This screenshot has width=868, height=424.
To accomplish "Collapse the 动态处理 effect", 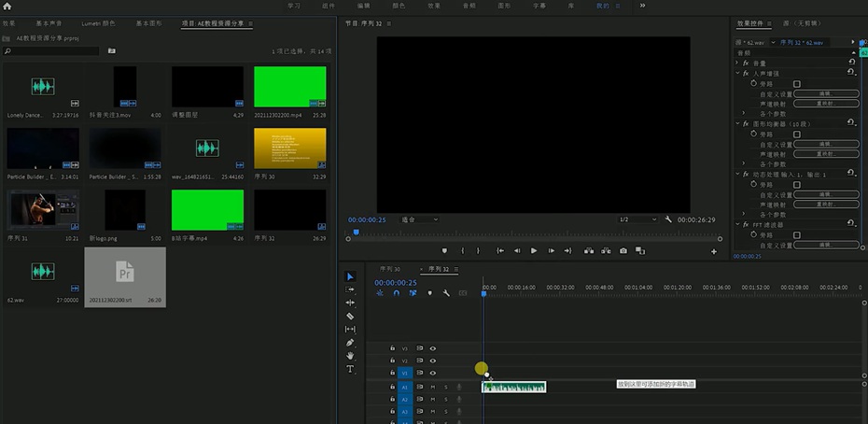I will pos(737,174).
